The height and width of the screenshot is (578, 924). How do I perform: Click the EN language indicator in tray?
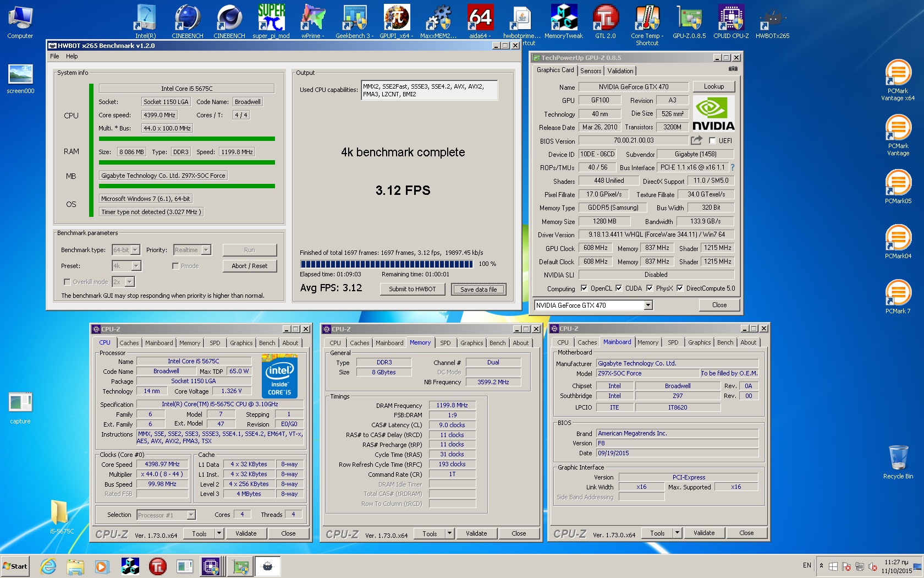coord(807,565)
